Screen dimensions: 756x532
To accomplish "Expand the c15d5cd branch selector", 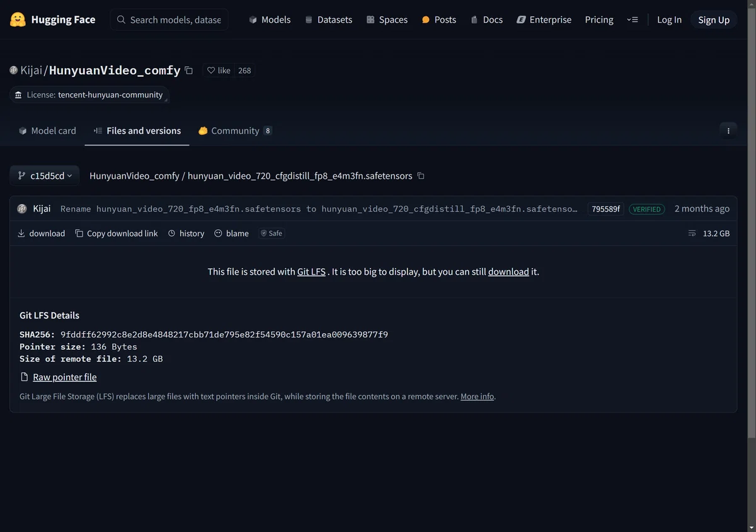I will tap(45, 176).
